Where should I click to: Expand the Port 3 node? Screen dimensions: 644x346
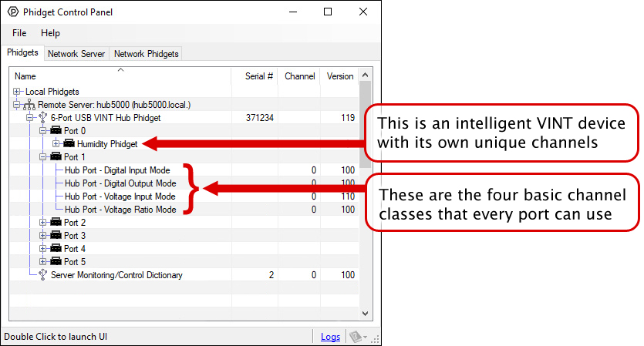coord(42,236)
